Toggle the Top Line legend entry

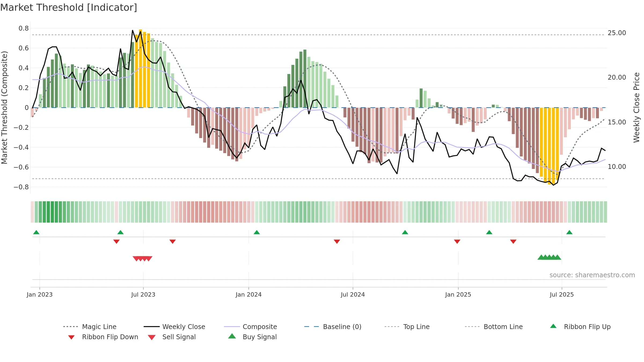point(407,327)
